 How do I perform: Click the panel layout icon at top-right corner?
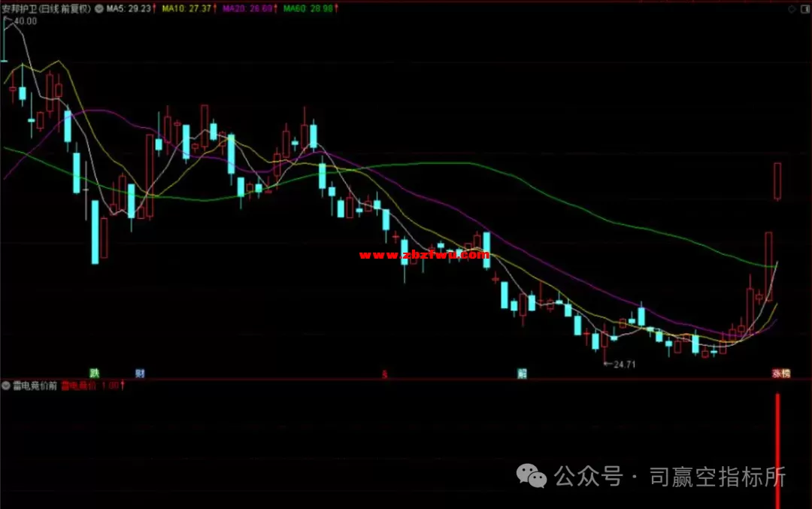(x=805, y=9)
